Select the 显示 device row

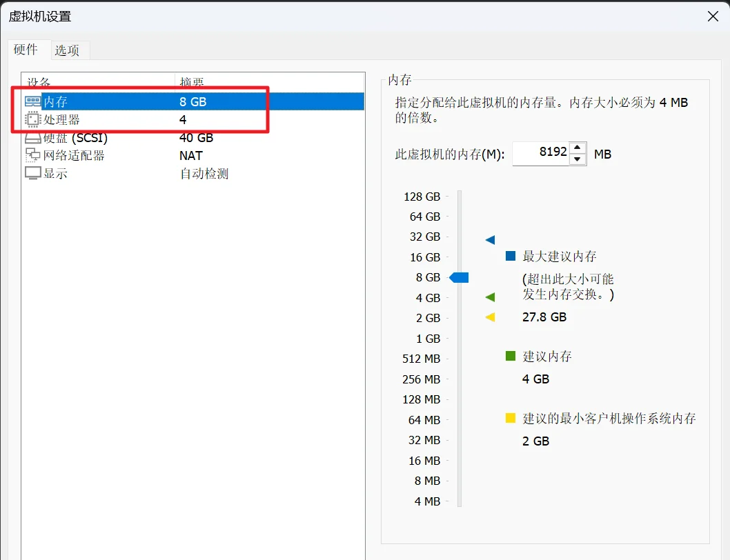pos(193,174)
